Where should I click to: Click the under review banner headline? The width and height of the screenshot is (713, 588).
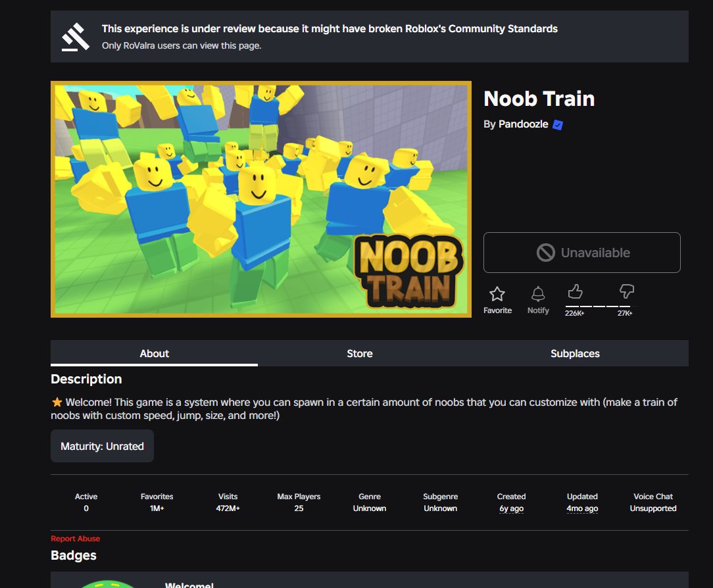[x=330, y=29]
